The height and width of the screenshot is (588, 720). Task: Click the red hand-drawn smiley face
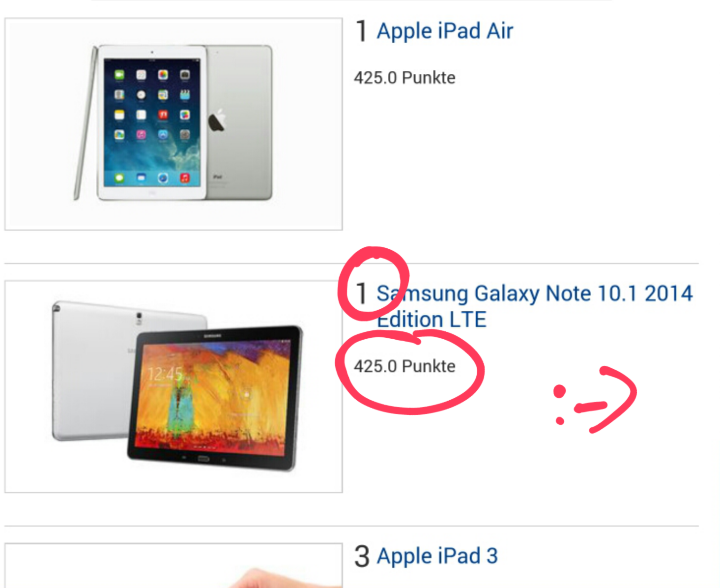[595, 399]
